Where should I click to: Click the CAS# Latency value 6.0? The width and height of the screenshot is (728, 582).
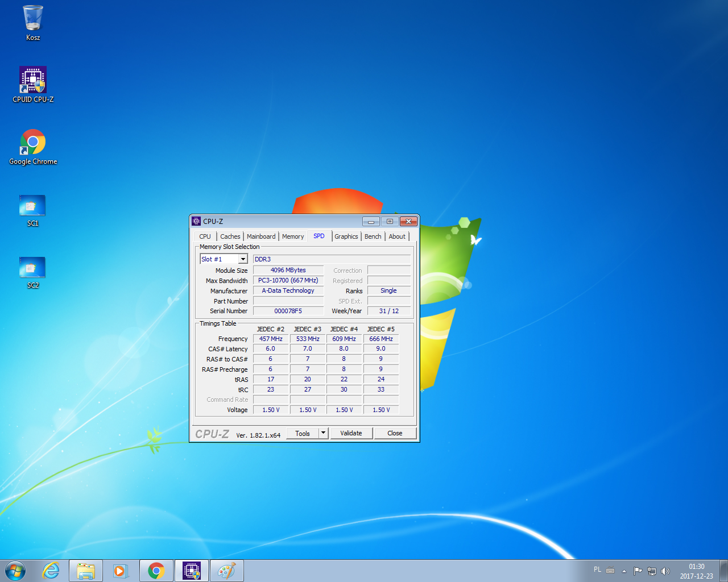click(271, 348)
